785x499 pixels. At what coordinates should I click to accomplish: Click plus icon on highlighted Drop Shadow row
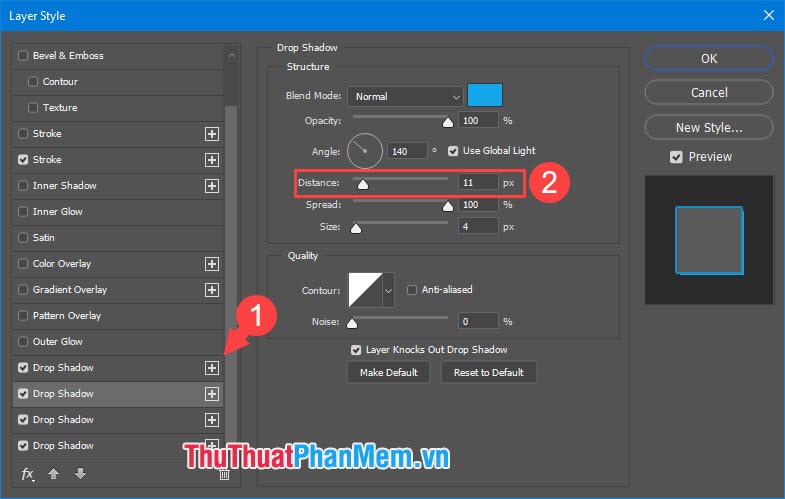[x=212, y=394]
